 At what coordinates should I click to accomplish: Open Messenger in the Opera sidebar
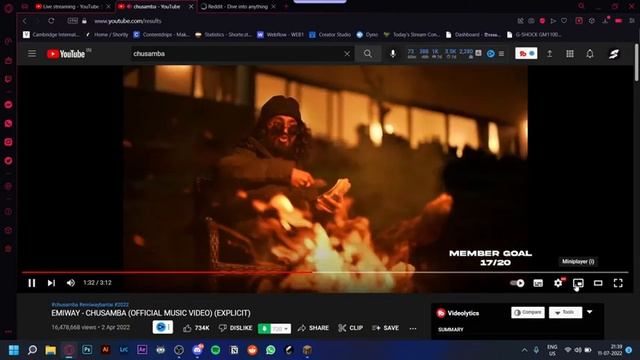[8, 105]
